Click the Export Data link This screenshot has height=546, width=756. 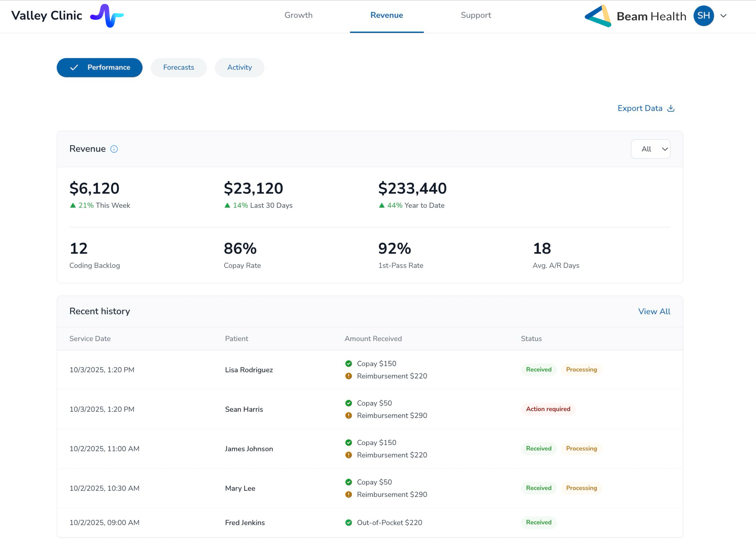(640, 108)
